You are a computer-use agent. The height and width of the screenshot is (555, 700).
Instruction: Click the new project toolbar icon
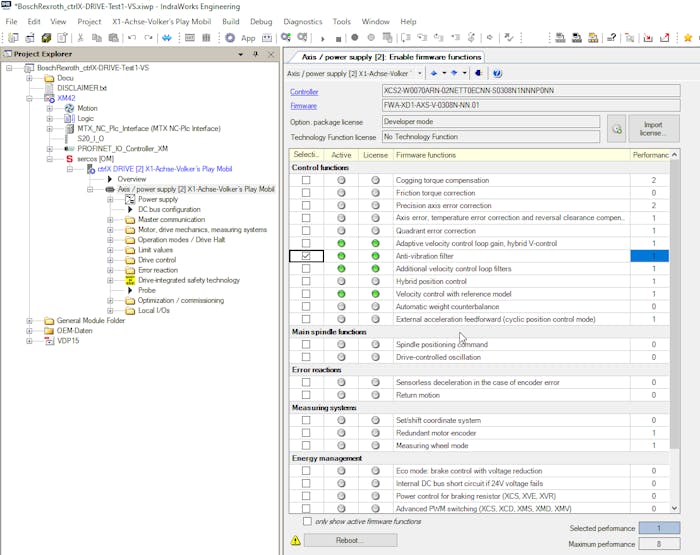pyautogui.click(x=13, y=38)
